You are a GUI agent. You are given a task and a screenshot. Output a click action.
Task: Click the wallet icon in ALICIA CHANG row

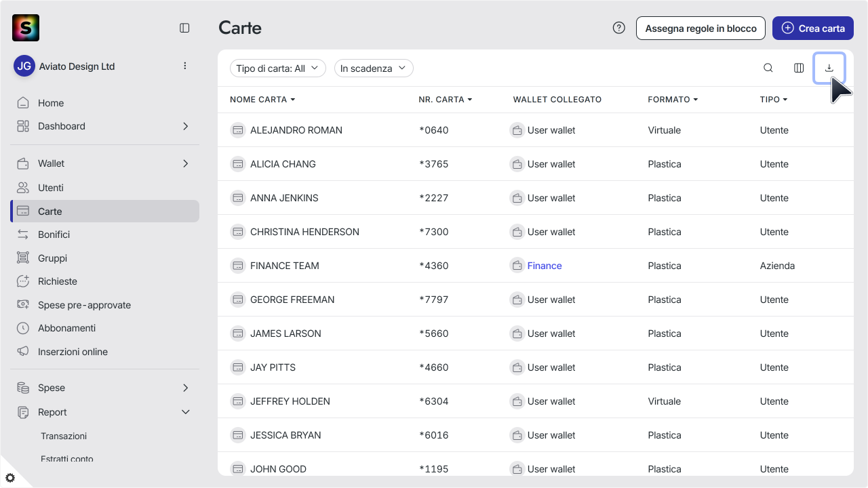coord(517,164)
